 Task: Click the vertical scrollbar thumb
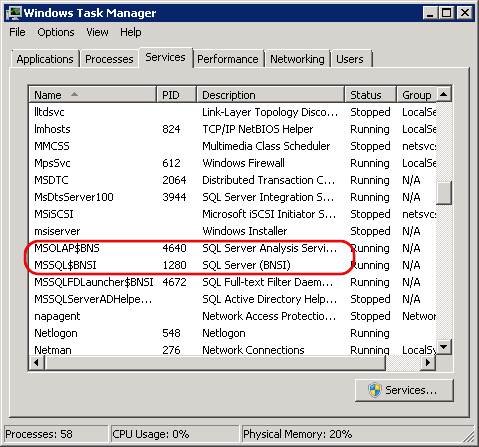pyautogui.click(x=444, y=192)
